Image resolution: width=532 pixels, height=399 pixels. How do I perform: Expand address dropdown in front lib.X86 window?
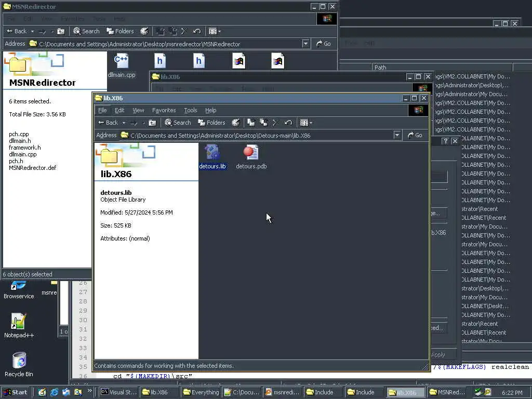tap(397, 136)
